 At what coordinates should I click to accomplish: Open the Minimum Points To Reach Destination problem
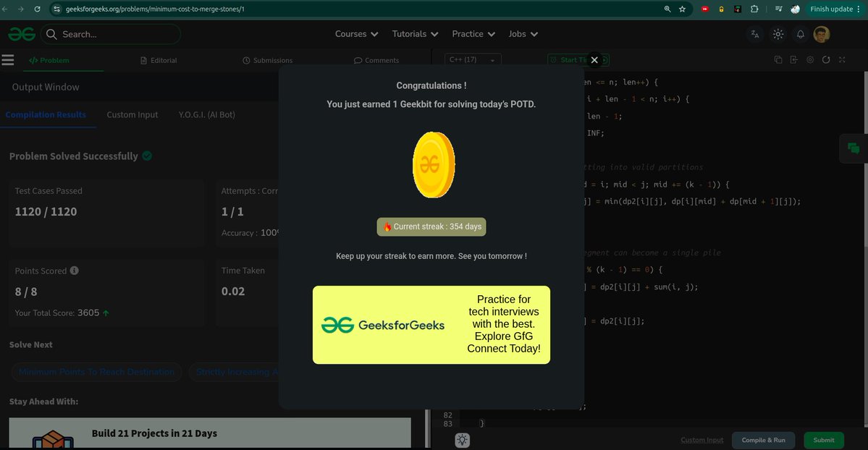tap(96, 372)
